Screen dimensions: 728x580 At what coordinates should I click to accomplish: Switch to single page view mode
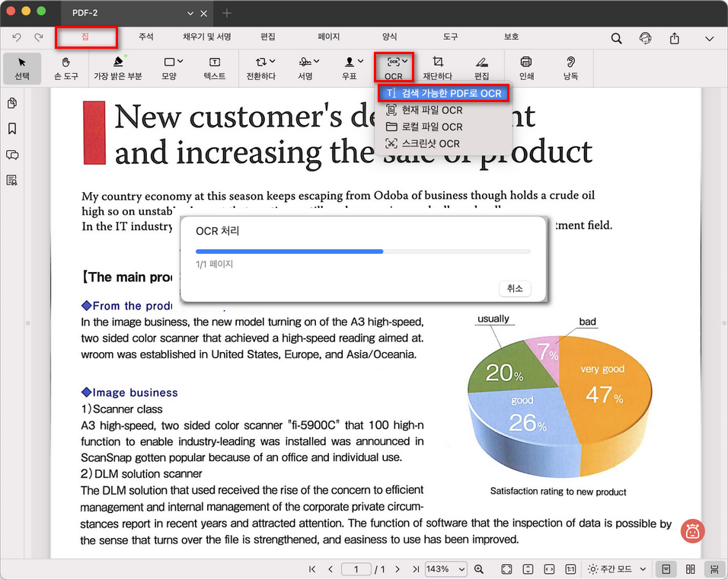[x=666, y=569]
